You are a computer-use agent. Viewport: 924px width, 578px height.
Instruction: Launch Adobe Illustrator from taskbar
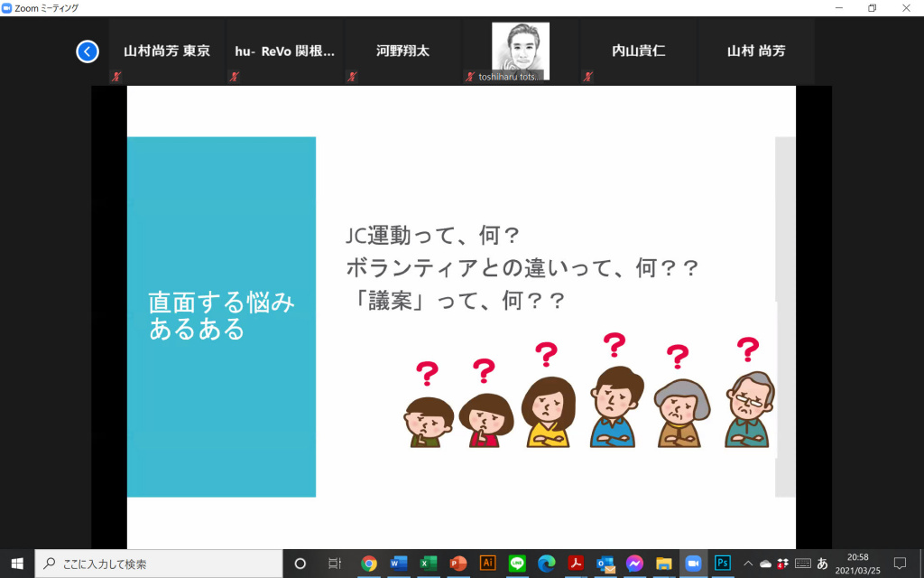point(487,563)
